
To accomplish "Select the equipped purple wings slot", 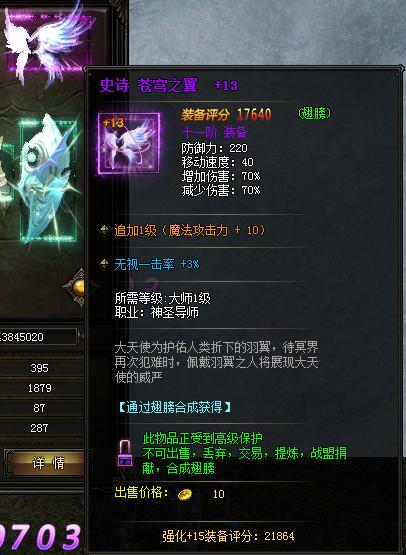I will tap(48, 42).
